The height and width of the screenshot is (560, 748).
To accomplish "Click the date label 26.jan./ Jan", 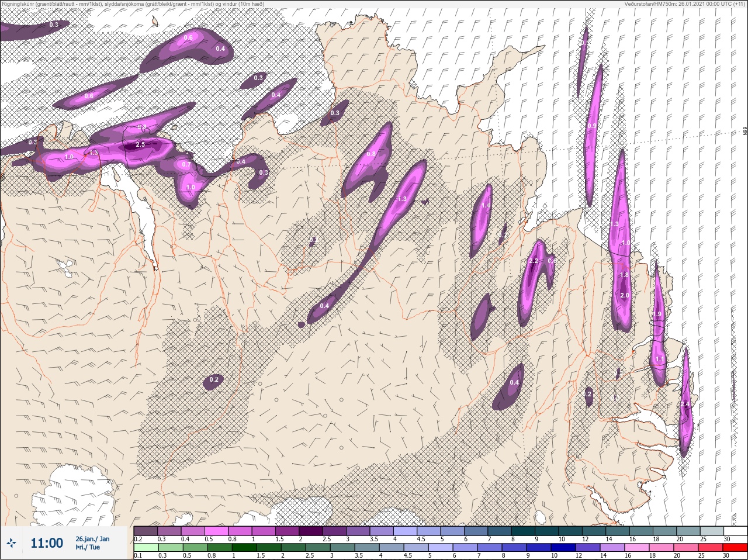I will (x=92, y=538).
